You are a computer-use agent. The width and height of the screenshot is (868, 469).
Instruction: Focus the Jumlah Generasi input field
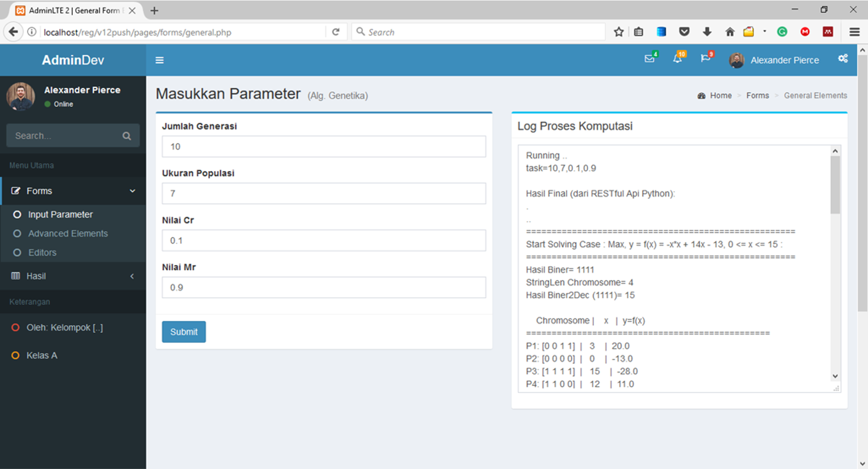(324, 146)
